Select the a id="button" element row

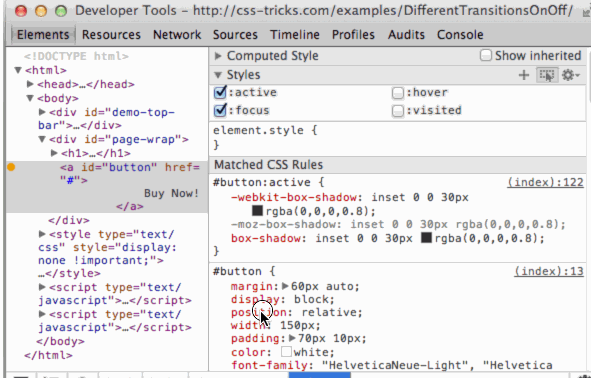(107, 187)
